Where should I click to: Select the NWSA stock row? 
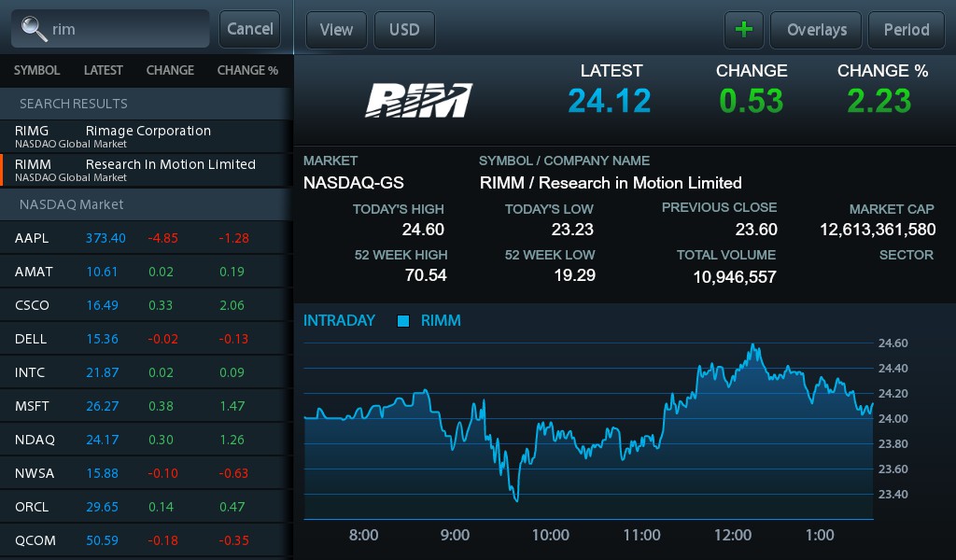pyautogui.click(x=147, y=473)
